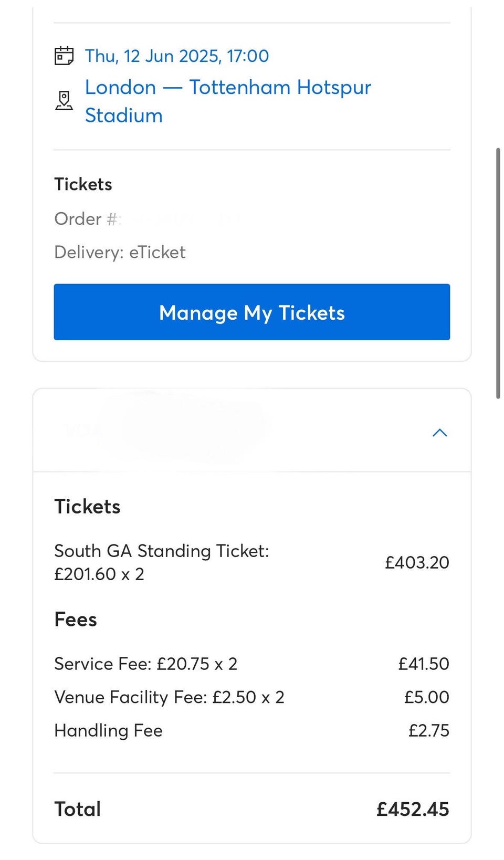Click the Venue Facility Fee line
This screenshot has height=860, width=504.
[x=169, y=697]
